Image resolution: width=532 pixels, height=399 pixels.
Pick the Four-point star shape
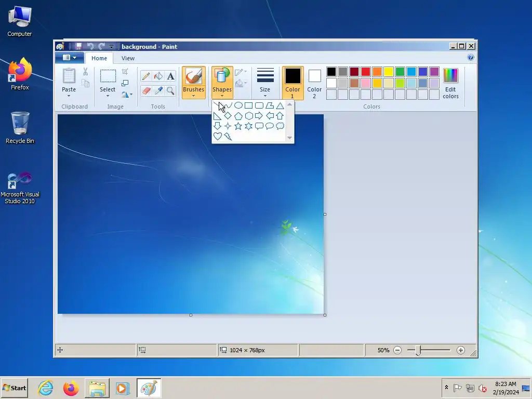[228, 126]
